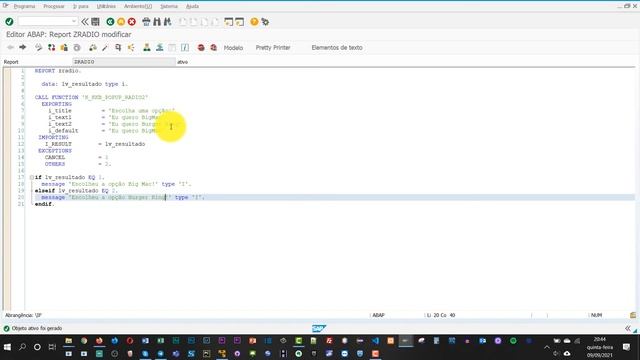Open Elementos de texto
Image resolution: width=640 pixels, height=360 pixels.
(337, 47)
